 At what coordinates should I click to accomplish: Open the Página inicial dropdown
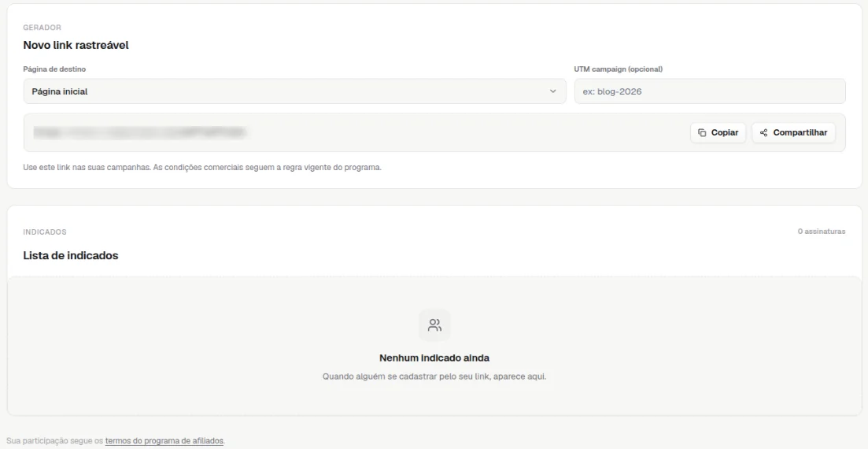(294, 91)
